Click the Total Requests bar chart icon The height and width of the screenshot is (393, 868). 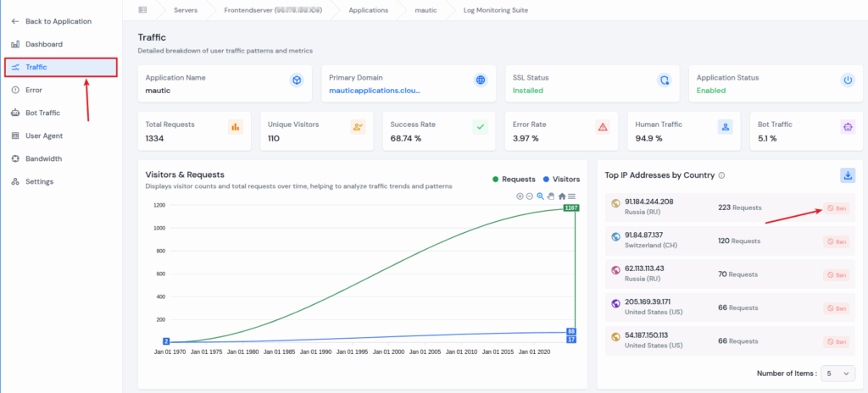(236, 127)
